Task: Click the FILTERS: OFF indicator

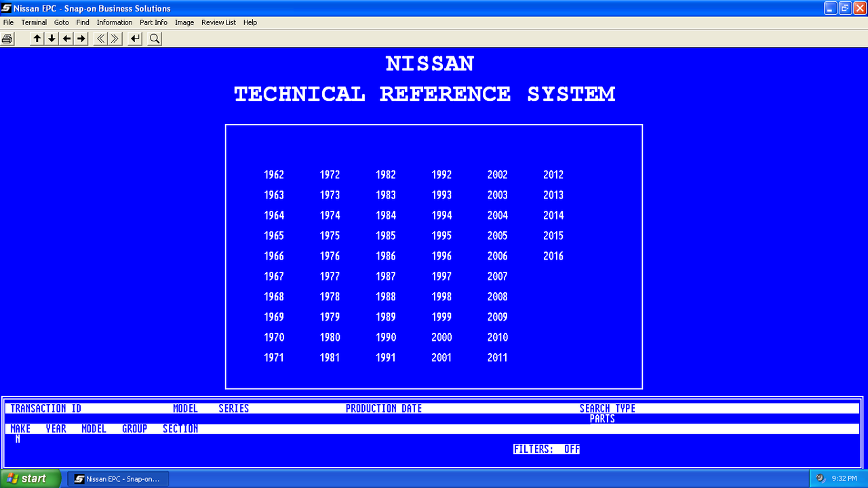Action: [x=547, y=449]
